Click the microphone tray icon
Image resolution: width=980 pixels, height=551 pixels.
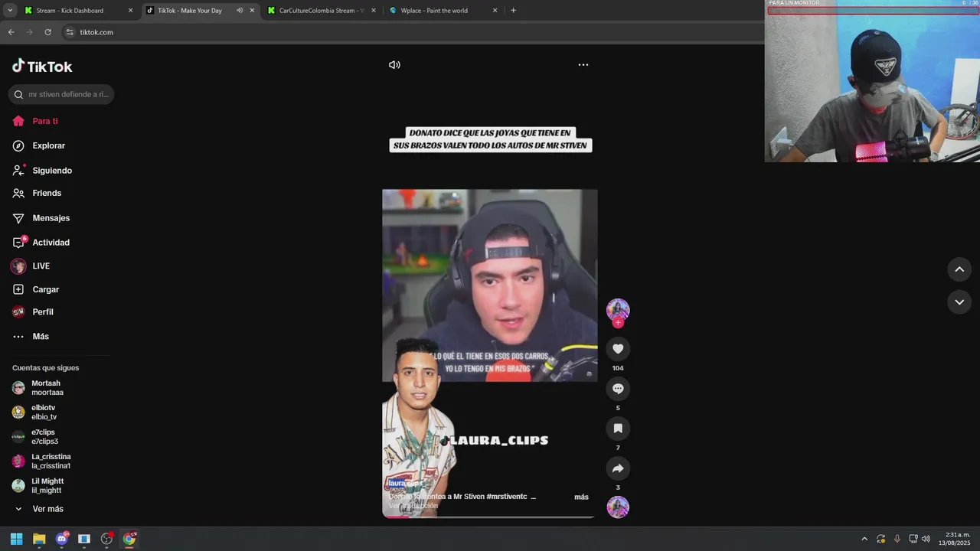[x=897, y=539]
